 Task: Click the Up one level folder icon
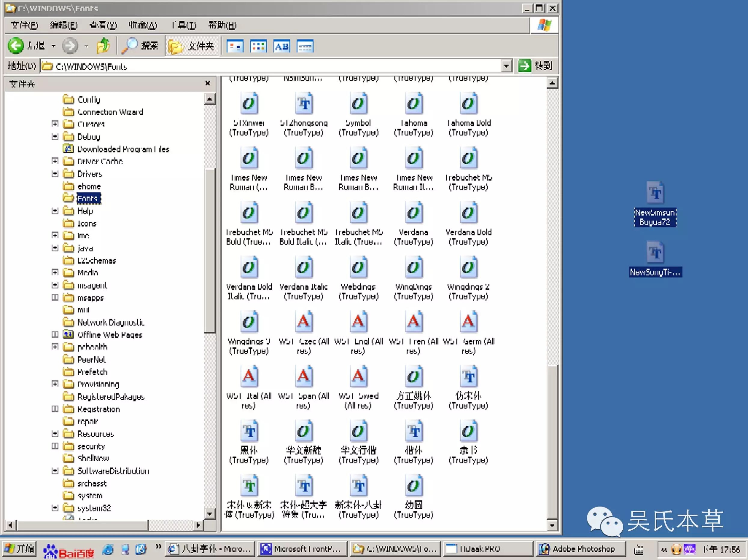pos(103,46)
